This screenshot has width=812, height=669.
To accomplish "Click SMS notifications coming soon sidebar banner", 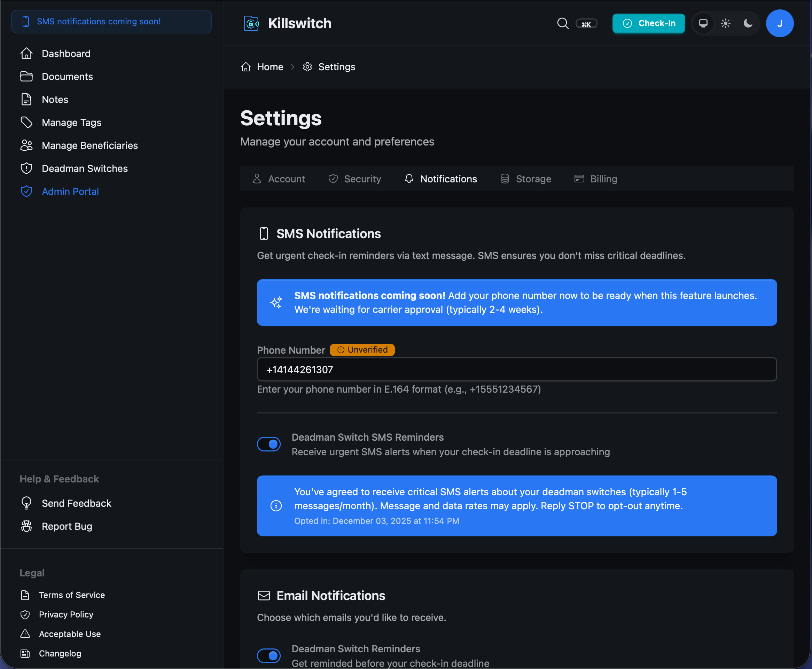I will coord(111,22).
